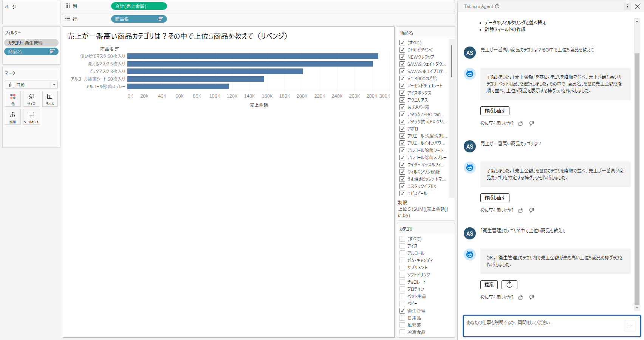This screenshot has width=644, height=340.
Task: Check アイス in カテゴリ filter
Action: [402, 246]
